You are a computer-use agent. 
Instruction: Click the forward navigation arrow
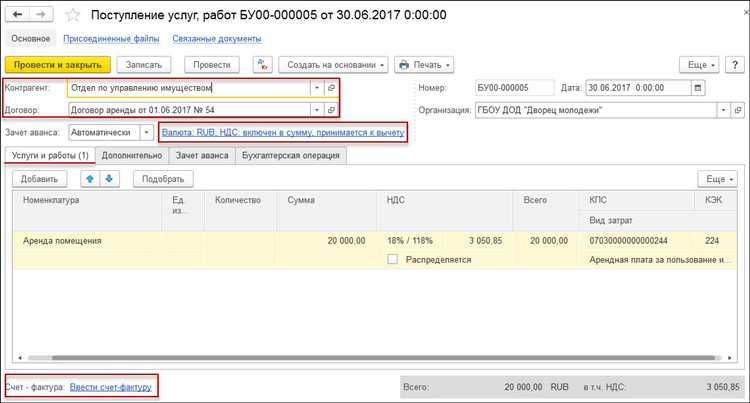click(44, 15)
